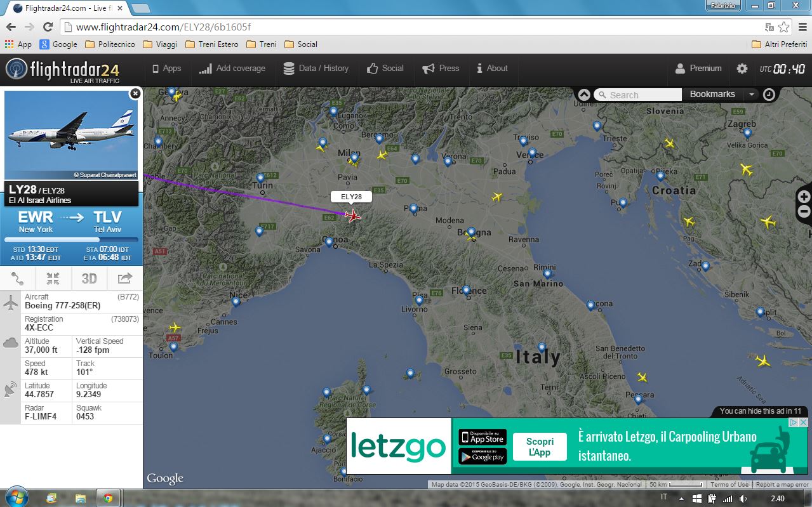Click the TLV Tel Aviv destination airport

click(x=108, y=222)
